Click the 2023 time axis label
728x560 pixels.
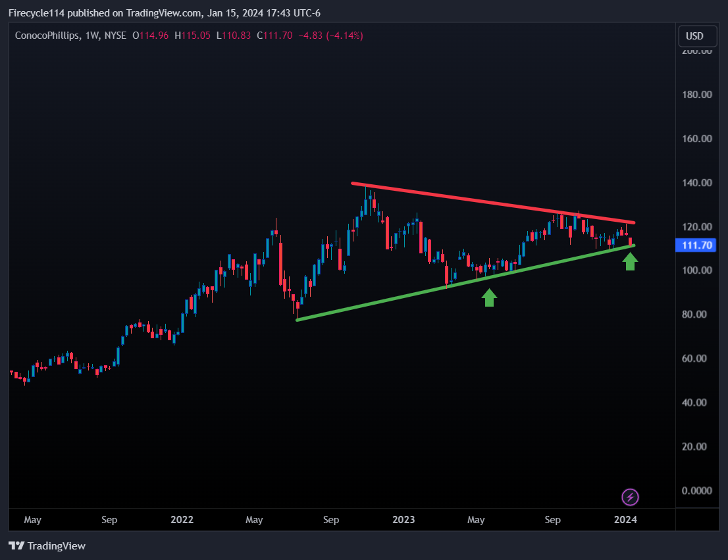click(403, 520)
